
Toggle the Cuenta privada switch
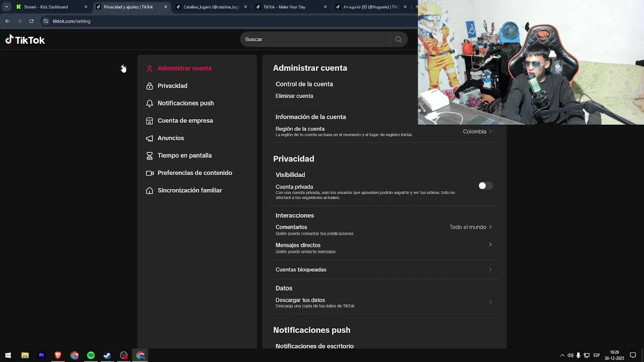[x=486, y=186]
